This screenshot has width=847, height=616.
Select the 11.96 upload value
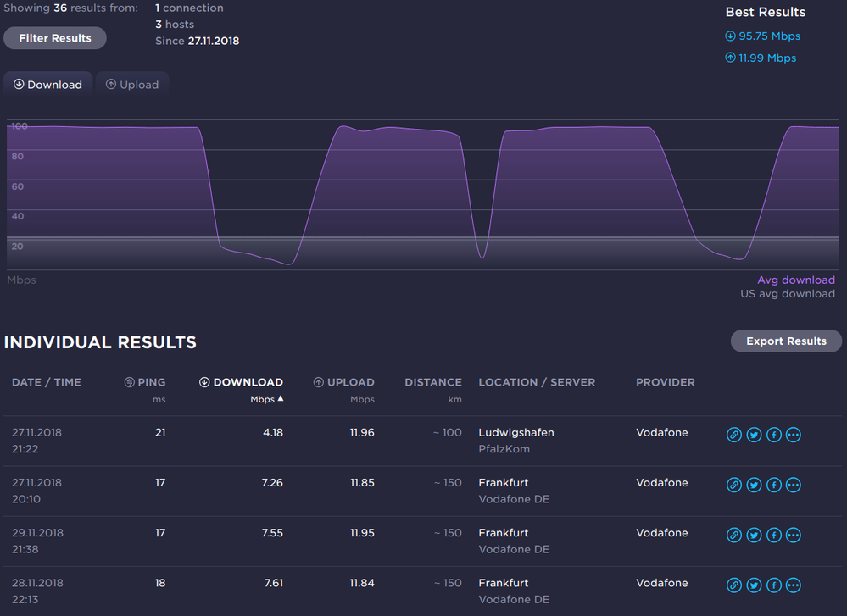point(362,432)
